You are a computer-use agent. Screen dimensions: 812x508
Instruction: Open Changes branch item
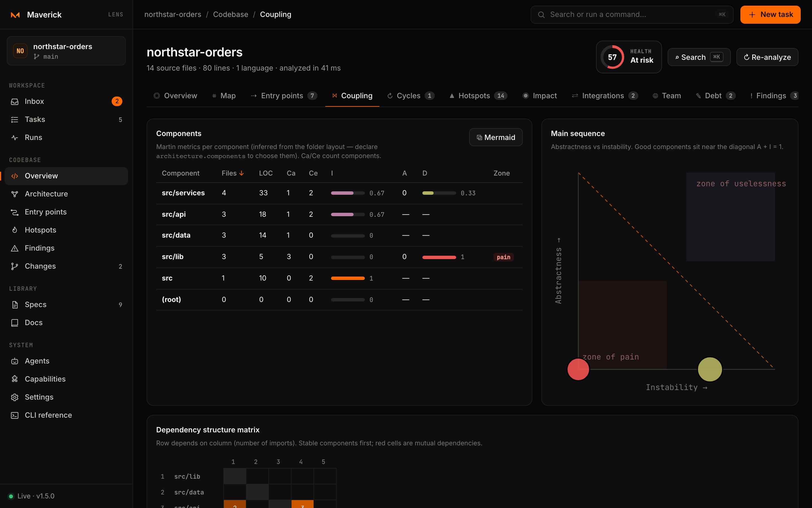(x=66, y=266)
